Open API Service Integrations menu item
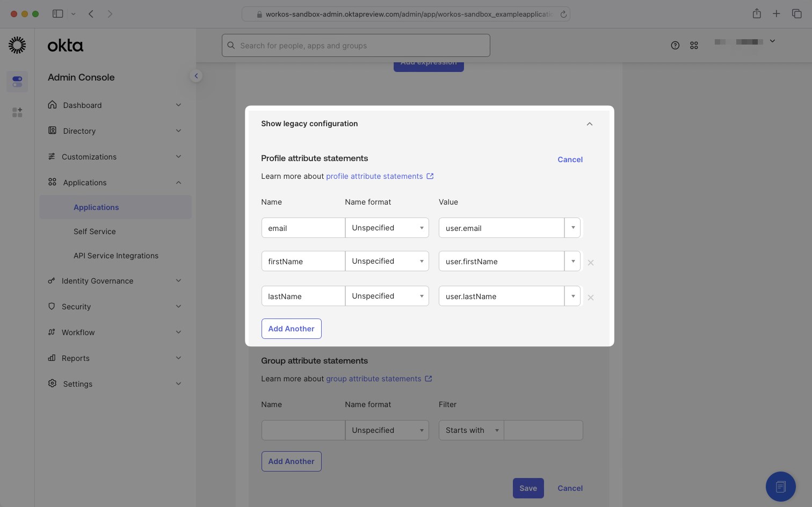 (x=116, y=256)
